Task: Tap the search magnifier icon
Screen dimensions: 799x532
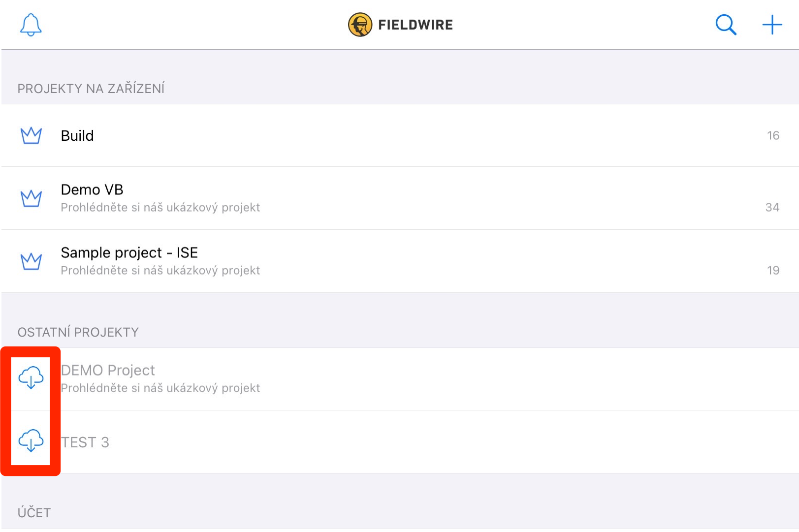Action: coord(726,25)
